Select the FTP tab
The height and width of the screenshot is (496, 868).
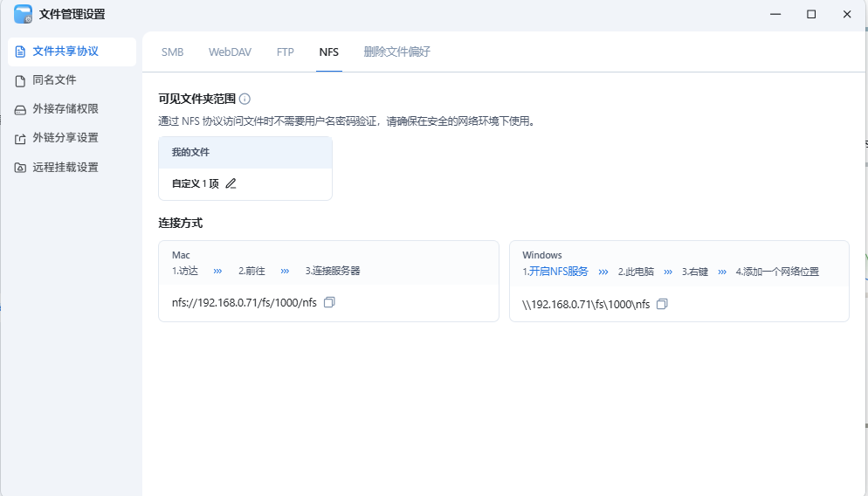point(285,52)
